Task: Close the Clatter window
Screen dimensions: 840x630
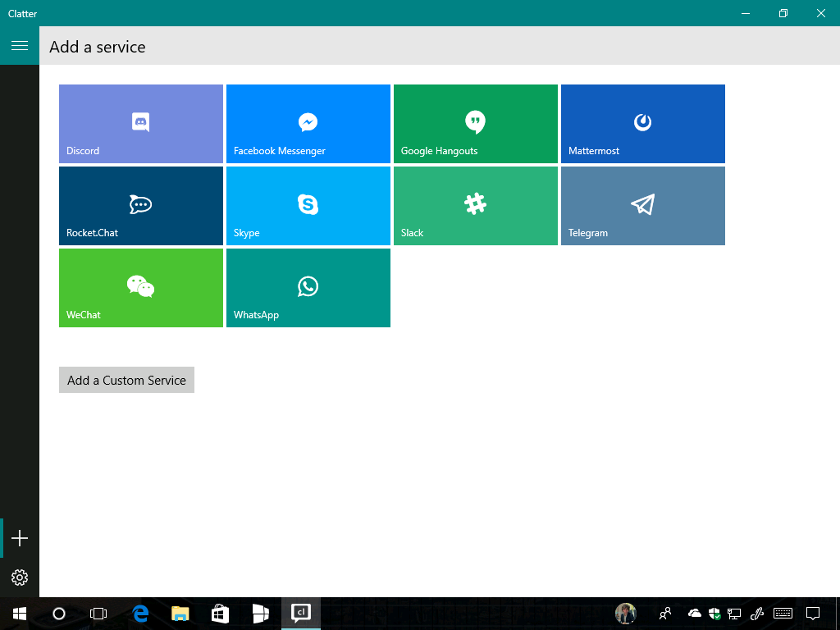Action: (820, 13)
